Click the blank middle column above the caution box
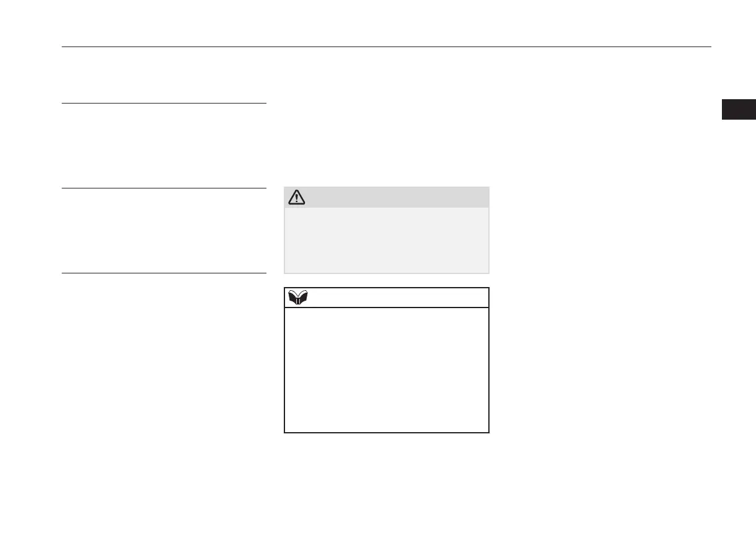The image size is (756, 540). (386, 143)
